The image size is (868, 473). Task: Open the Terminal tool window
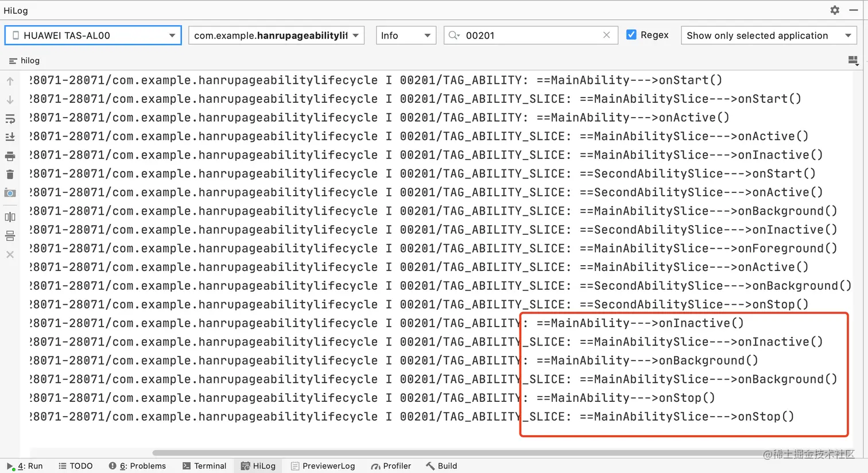coord(204,466)
